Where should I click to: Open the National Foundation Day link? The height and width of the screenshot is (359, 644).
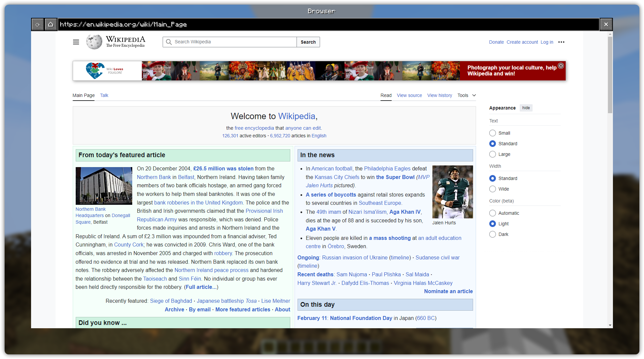361,318
